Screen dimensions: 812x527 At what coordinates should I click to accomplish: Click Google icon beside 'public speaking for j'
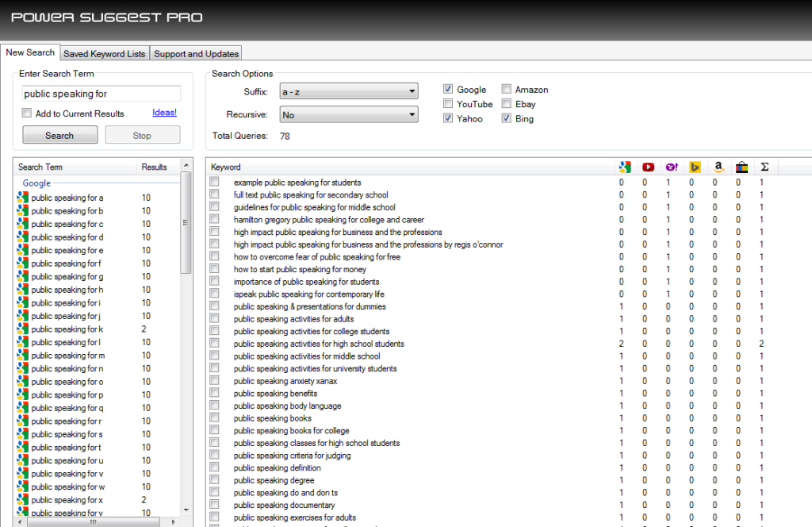[22, 316]
